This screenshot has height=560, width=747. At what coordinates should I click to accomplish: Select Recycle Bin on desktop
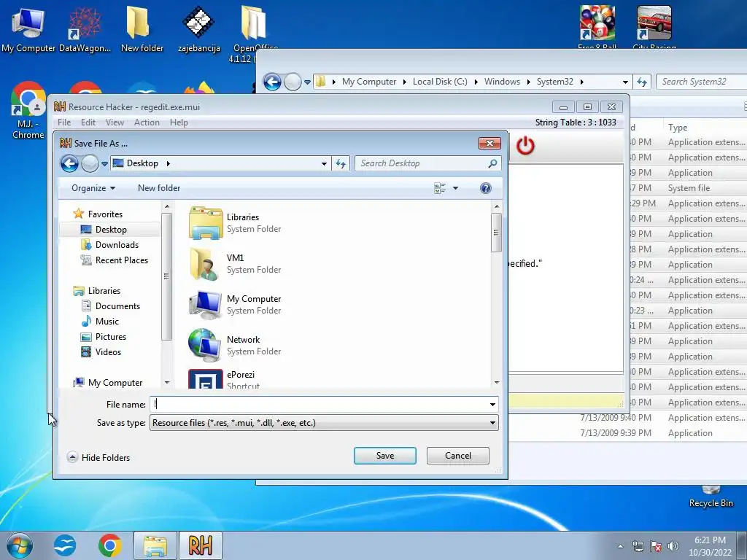[711, 497]
